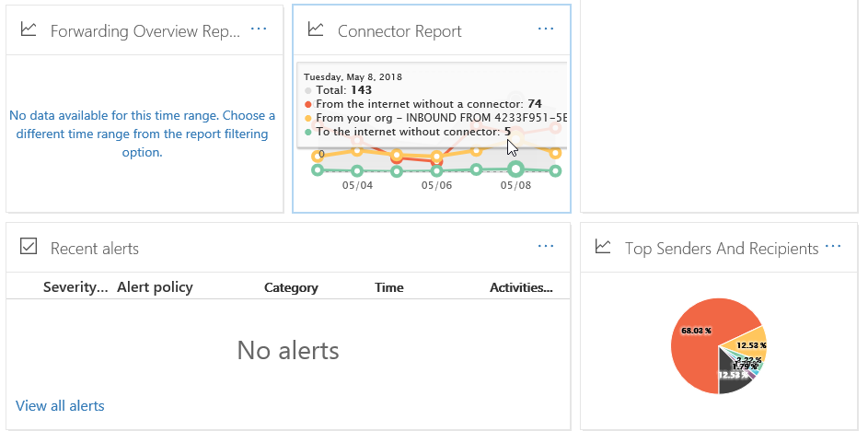Open Connector Report more options ellipsis
This screenshot has width=868, height=431.
click(x=546, y=29)
